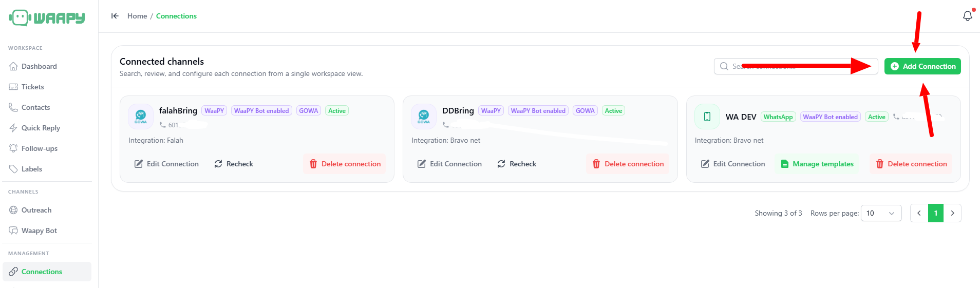Click the falahBring GOWA avatar icon
Screen dimensions: 980x288
coord(141,117)
